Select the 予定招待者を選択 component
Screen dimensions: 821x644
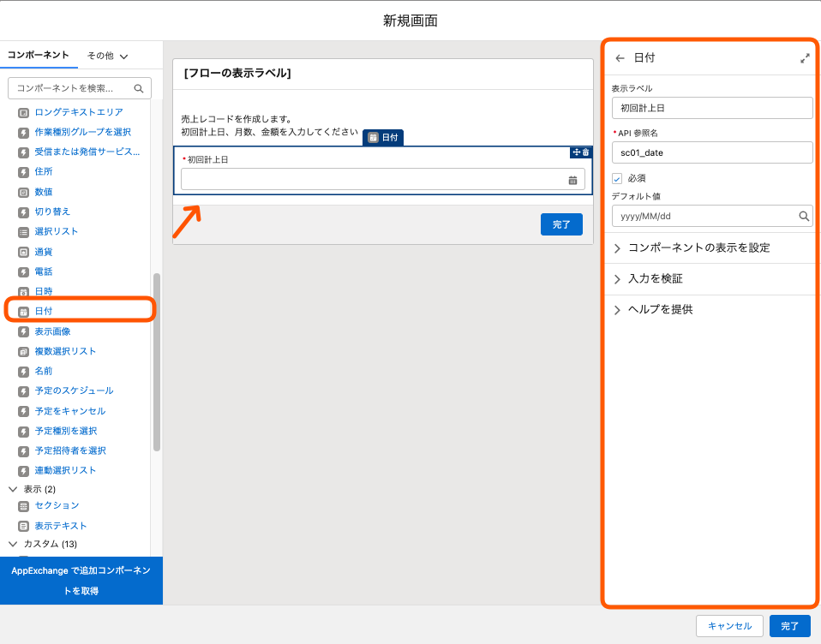click(x=70, y=451)
